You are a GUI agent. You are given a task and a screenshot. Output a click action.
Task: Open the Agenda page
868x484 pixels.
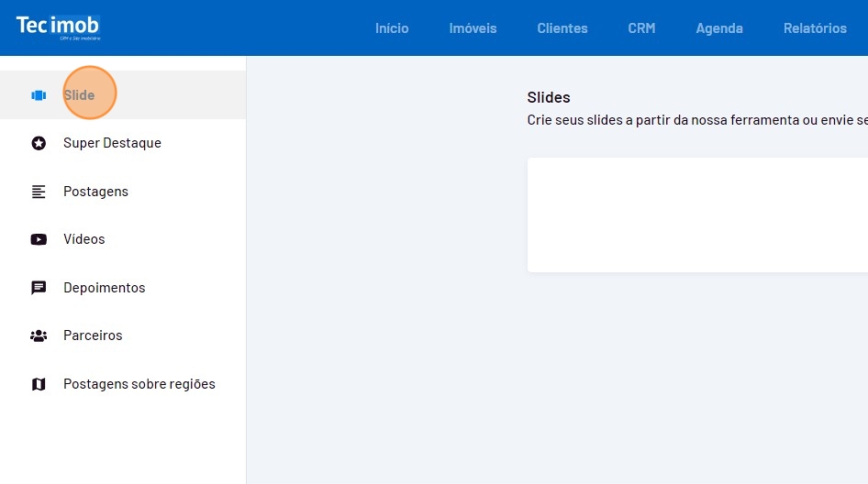(719, 28)
